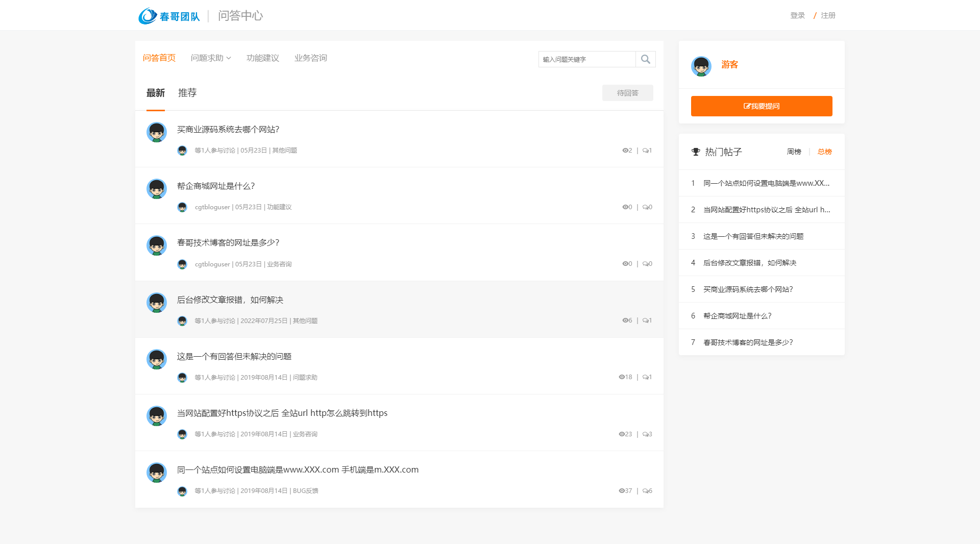
Task: Click cgtbloguser name on 春哥技术博客 post
Action: [x=212, y=264]
